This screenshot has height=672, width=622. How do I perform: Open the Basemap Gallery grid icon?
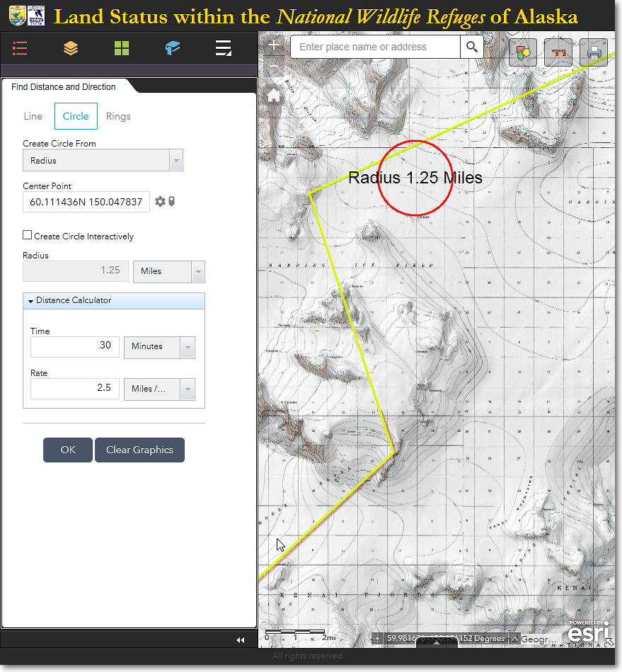(122, 48)
